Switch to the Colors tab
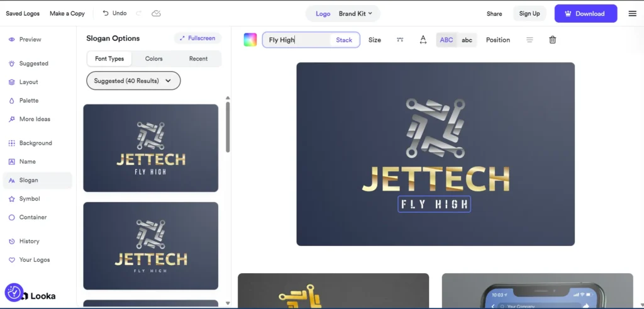This screenshot has height=309, width=644. point(154,59)
